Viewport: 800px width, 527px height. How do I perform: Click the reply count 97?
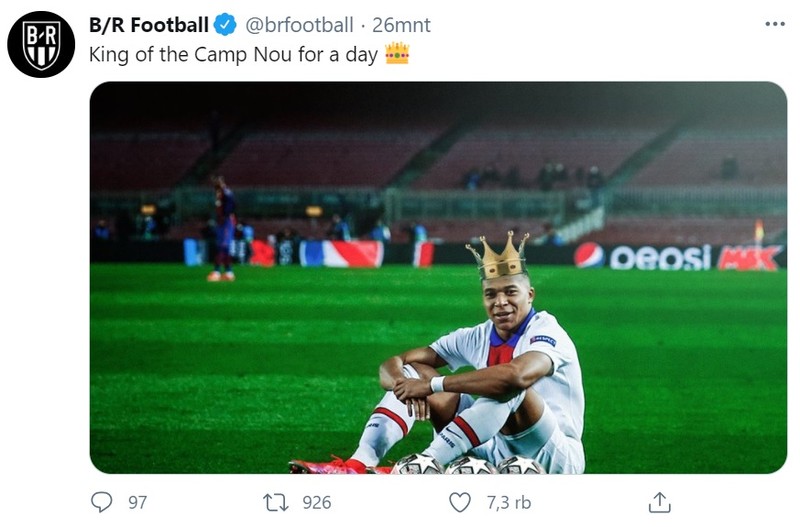point(137,502)
